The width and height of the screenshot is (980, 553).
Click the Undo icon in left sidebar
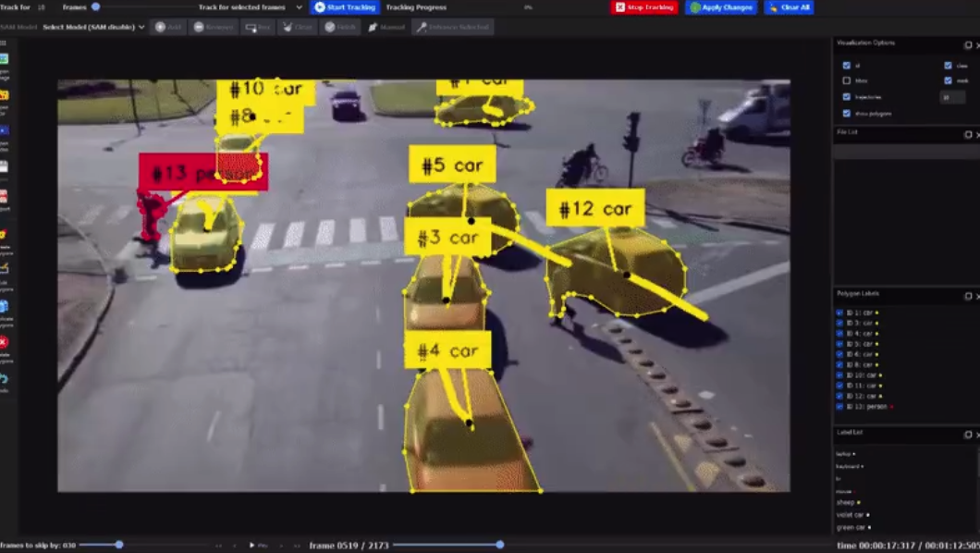[x=4, y=378]
